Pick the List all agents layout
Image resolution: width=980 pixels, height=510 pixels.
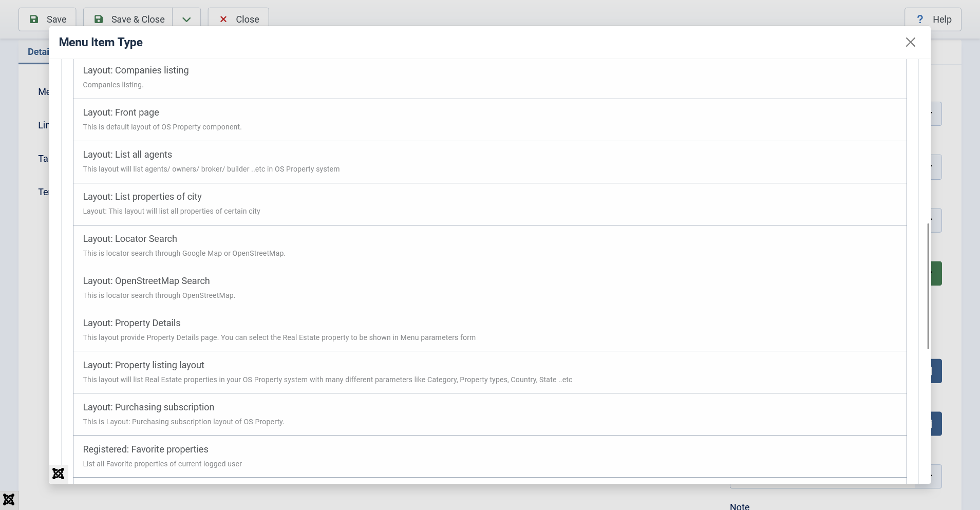tap(127, 155)
